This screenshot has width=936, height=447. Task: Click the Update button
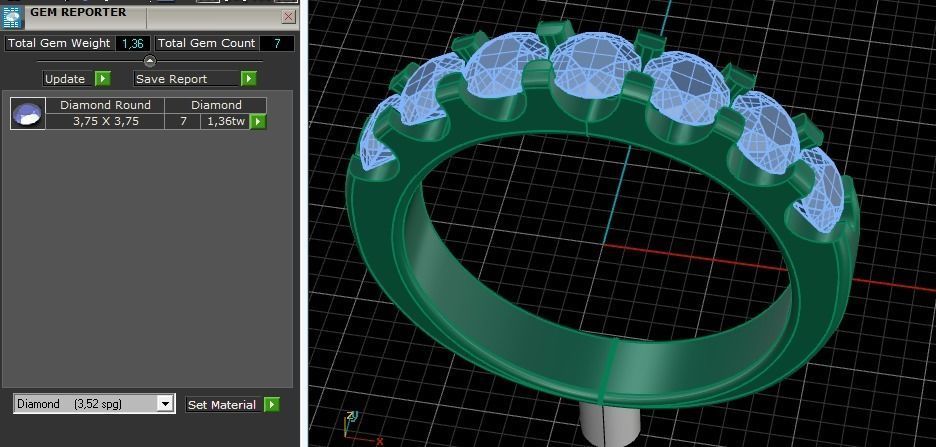tap(69, 79)
